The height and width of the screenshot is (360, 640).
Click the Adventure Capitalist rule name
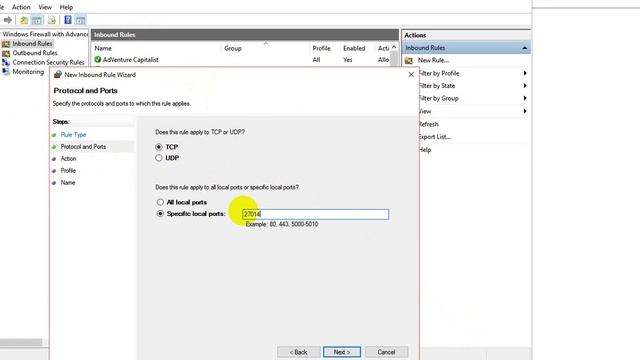click(x=131, y=60)
